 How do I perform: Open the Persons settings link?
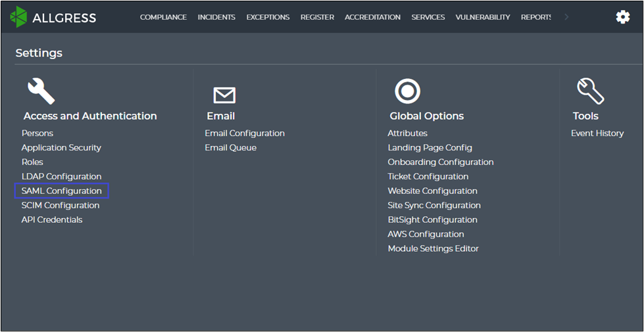(x=37, y=133)
